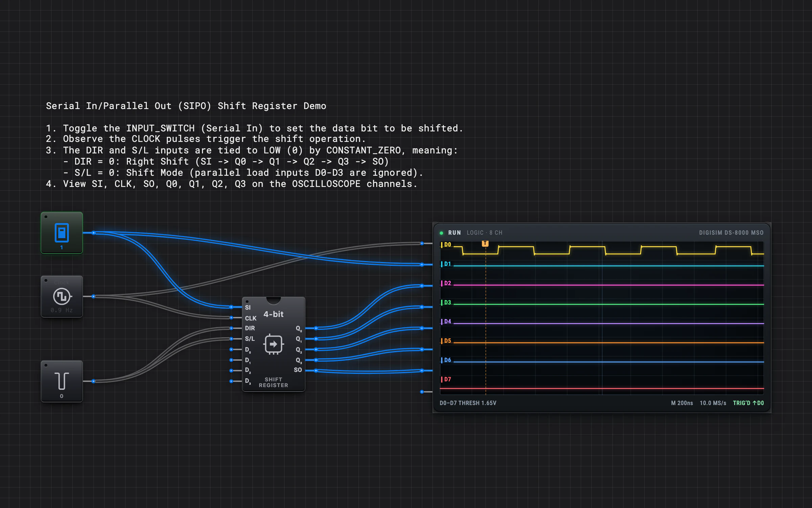Screen dimensions: 812x508
Task: Click the M 200ns timebase readout
Action: 682,403
